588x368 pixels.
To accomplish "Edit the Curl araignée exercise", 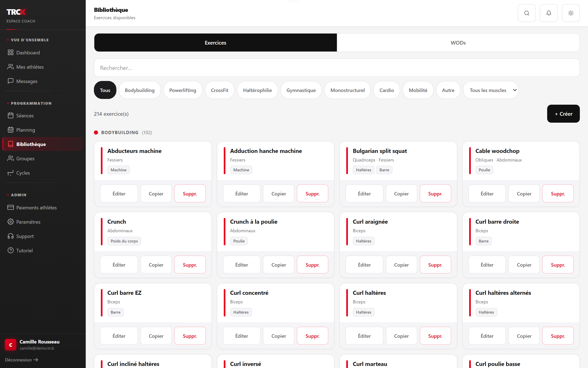I will click(x=364, y=265).
